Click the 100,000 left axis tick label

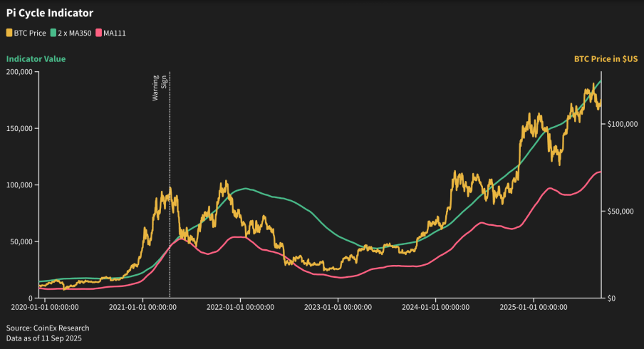click(x=19, y=185)
